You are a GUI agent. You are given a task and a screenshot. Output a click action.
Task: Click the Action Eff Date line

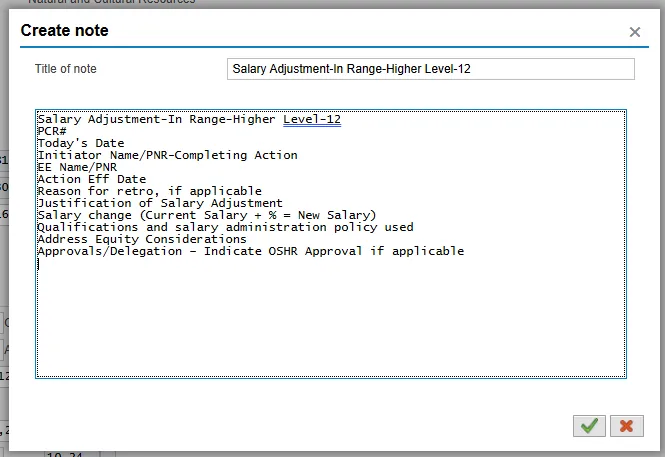pos(91,180)
